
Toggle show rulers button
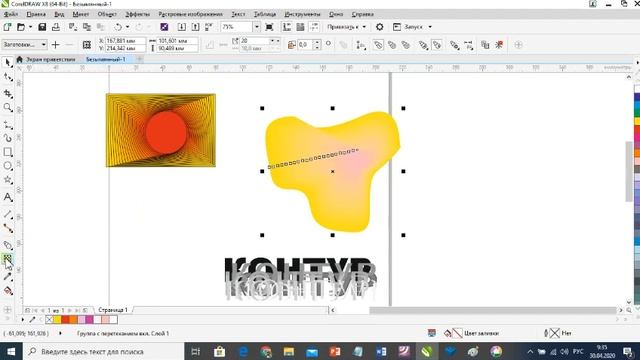[287, 27]
